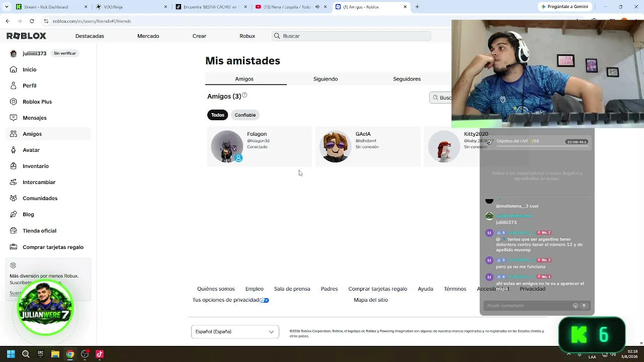
Task: Open a new browser tab
Action: (x=417, y=7)
